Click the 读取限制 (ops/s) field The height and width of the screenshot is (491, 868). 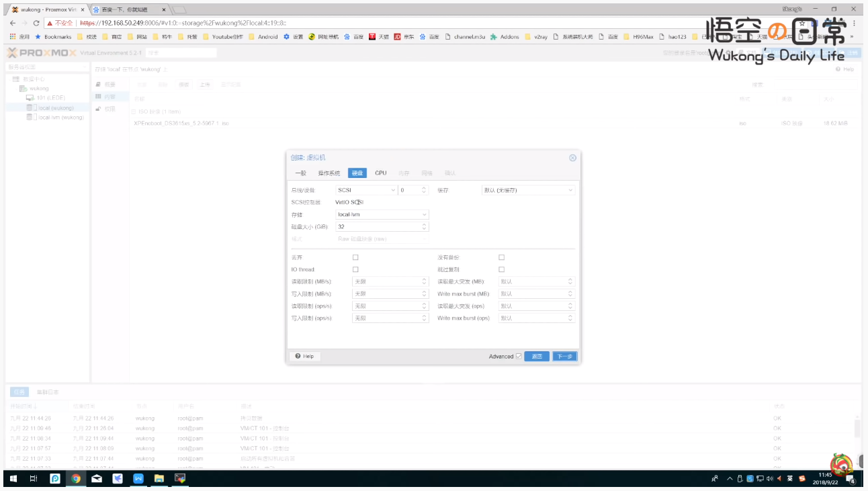[390, 306]
